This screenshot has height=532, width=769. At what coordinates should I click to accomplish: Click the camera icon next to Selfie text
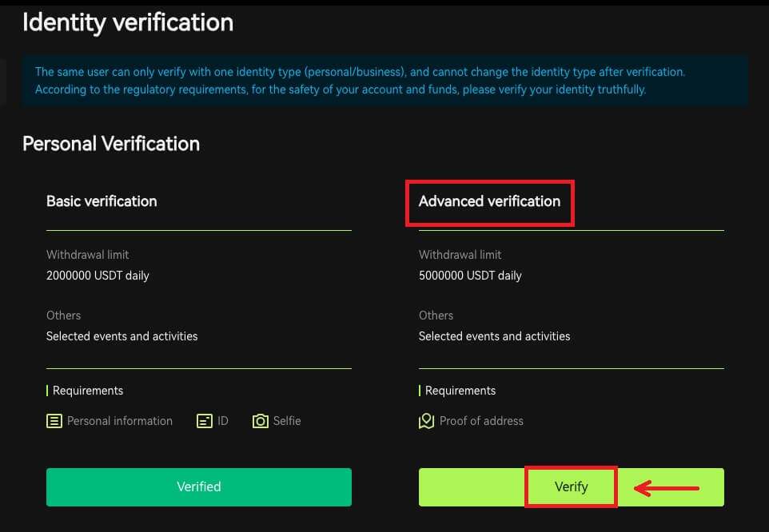click(261, 420)
